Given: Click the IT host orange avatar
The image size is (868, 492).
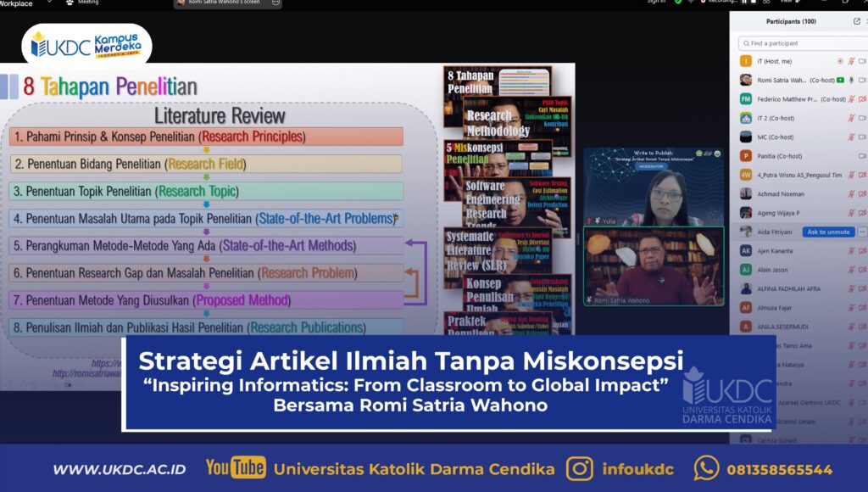Looking at the screenshot, I should click(x=746, y=61).
